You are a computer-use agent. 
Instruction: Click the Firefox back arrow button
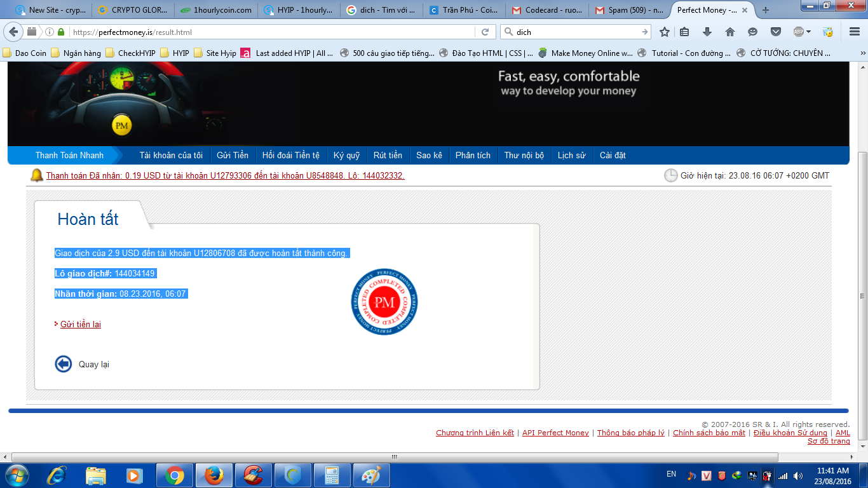(14, 32)
